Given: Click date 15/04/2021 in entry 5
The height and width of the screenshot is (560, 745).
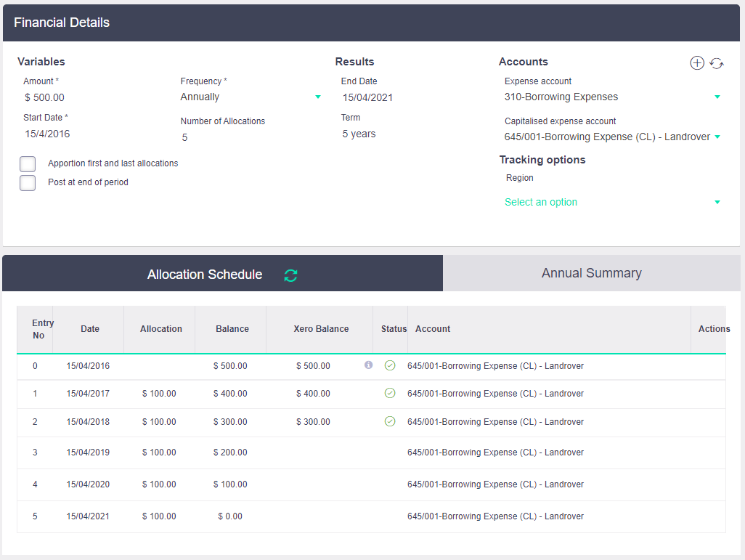Looking at the screenshot, I should pyautogui.click(x=88, y=516).
